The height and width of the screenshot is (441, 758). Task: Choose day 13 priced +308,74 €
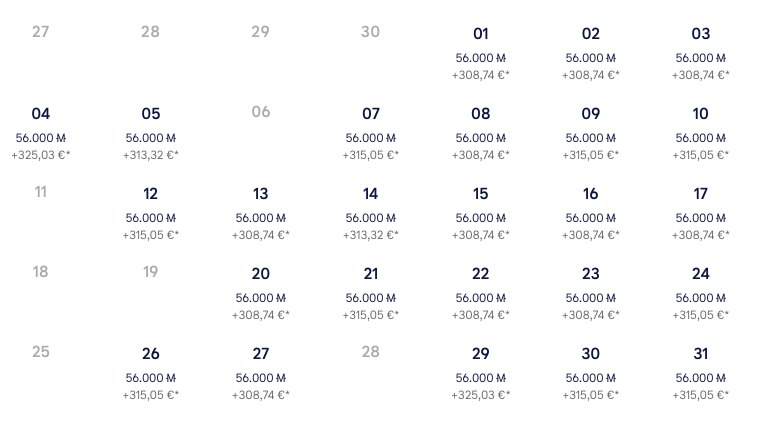pos(261,213)
